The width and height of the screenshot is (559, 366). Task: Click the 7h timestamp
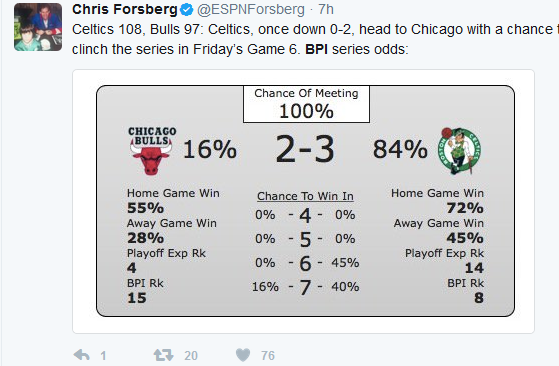point(326,10)
